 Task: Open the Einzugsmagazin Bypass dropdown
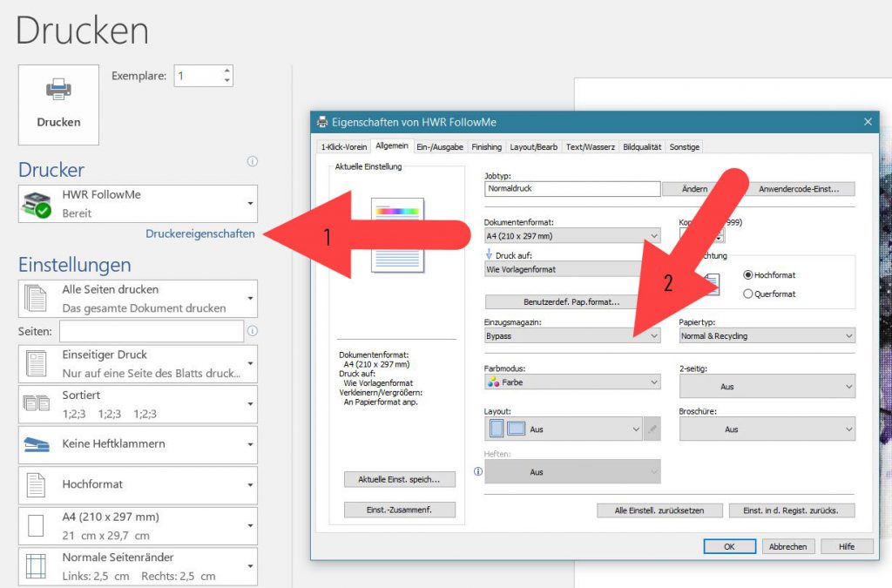click(x=572, y=336)
